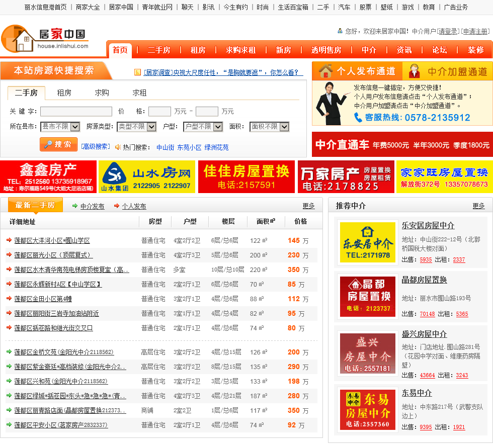Click 青年就业网 in the top bar

point(157,7)
